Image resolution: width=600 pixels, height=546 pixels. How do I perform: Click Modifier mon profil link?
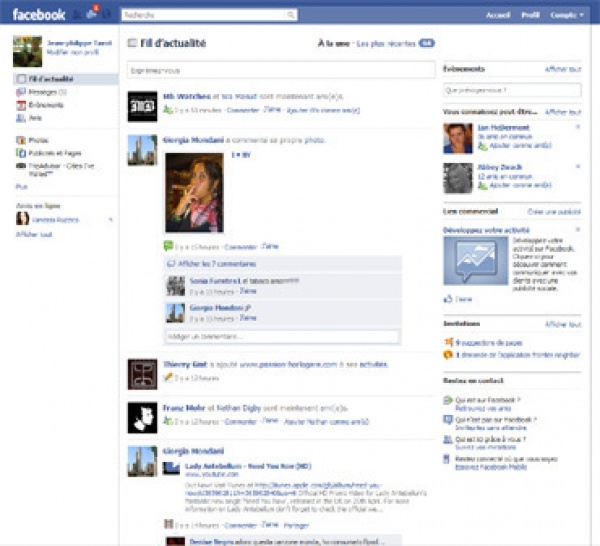click(73, 52)
